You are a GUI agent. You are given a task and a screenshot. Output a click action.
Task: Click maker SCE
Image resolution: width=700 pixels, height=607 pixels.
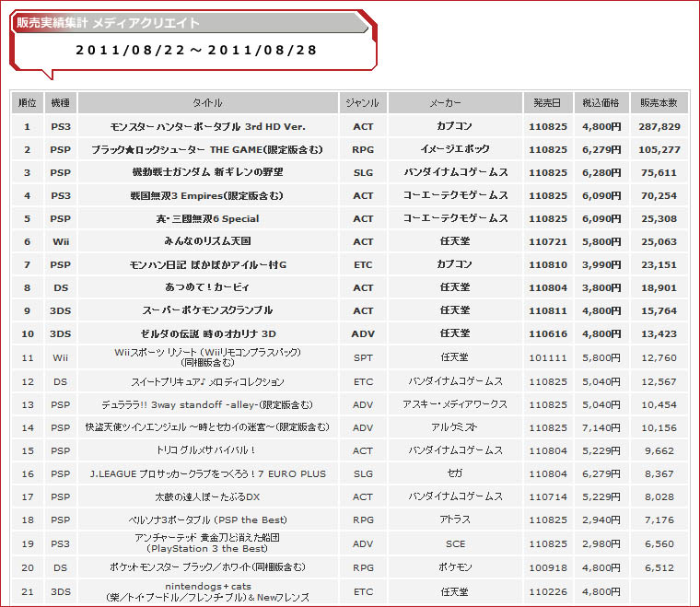455,544
